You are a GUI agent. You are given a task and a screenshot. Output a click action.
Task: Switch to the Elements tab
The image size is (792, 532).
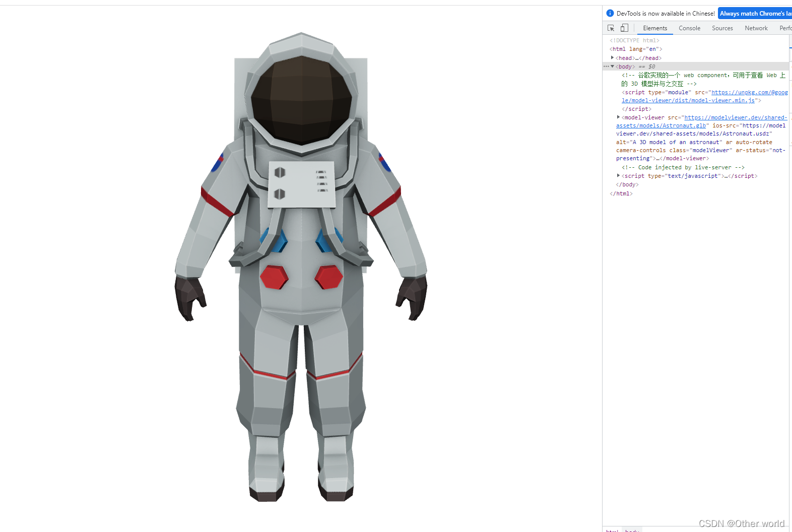point(655,28)
